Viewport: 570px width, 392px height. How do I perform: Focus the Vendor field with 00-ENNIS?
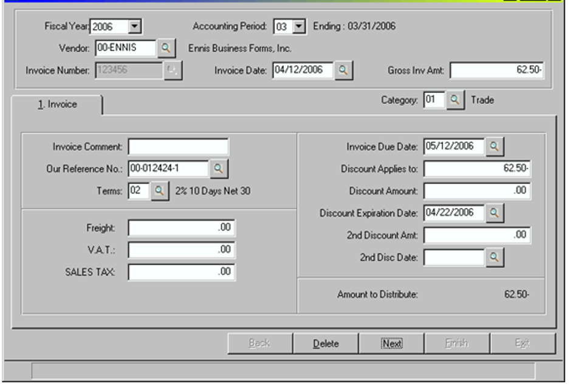click(x=125, y=48)
